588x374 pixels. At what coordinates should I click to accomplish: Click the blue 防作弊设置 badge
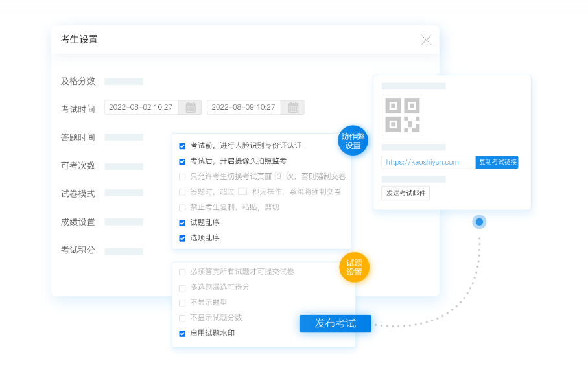353,141
